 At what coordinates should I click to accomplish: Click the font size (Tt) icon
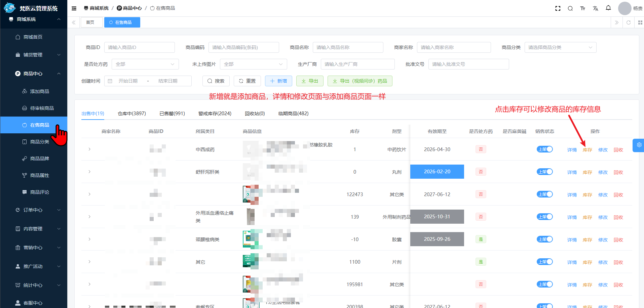583,8
